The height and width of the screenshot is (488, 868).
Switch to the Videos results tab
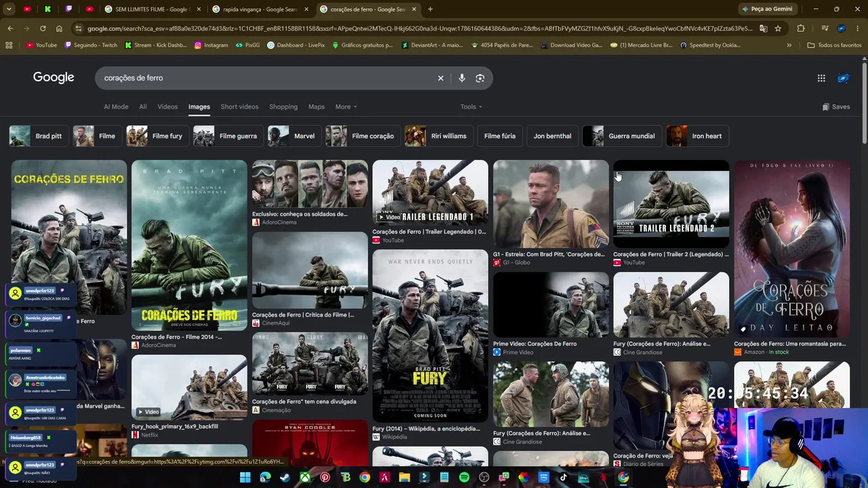[167, 106]
